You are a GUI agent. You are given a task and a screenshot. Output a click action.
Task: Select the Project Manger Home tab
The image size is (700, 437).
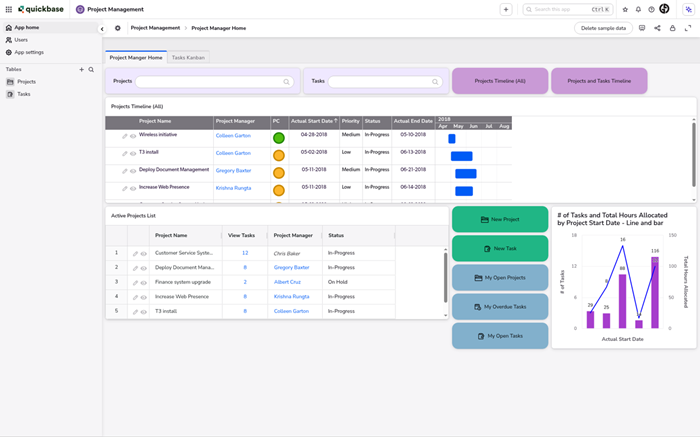click(136, 57)
